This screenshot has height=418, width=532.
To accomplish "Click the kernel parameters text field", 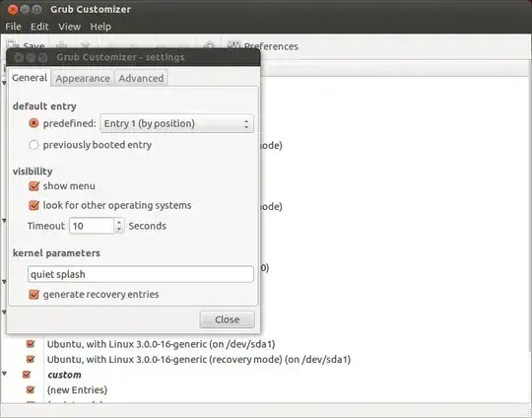I will (141, 274).
